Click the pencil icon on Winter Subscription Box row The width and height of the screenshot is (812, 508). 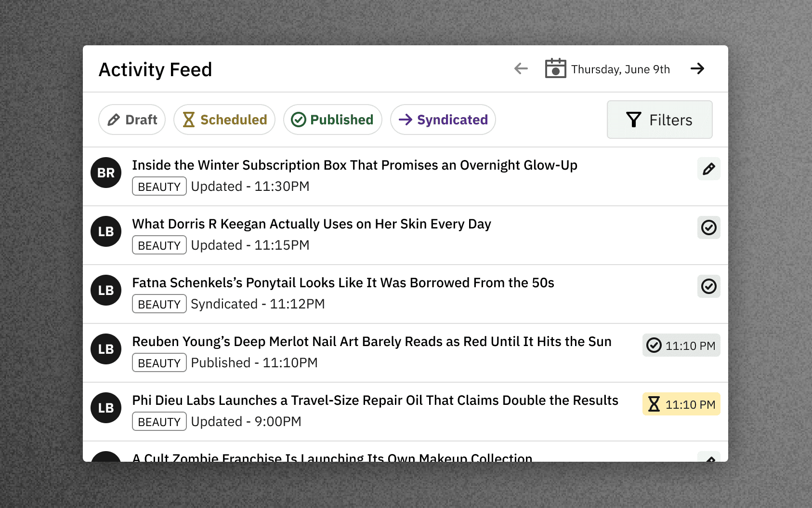coord(709,169)
